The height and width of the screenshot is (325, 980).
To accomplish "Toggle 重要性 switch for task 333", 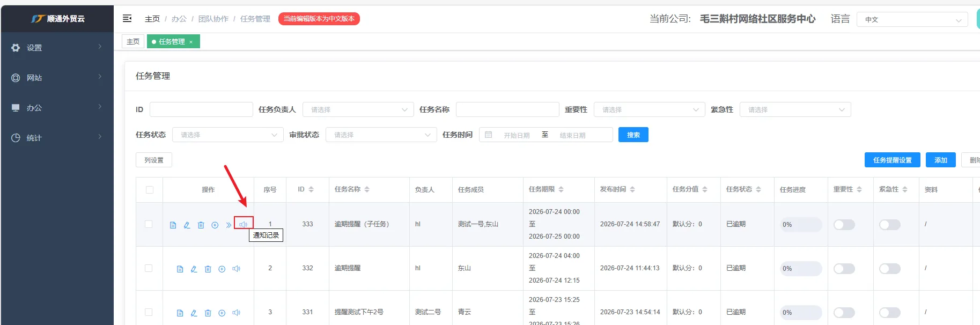I will (x=844, y=225).
